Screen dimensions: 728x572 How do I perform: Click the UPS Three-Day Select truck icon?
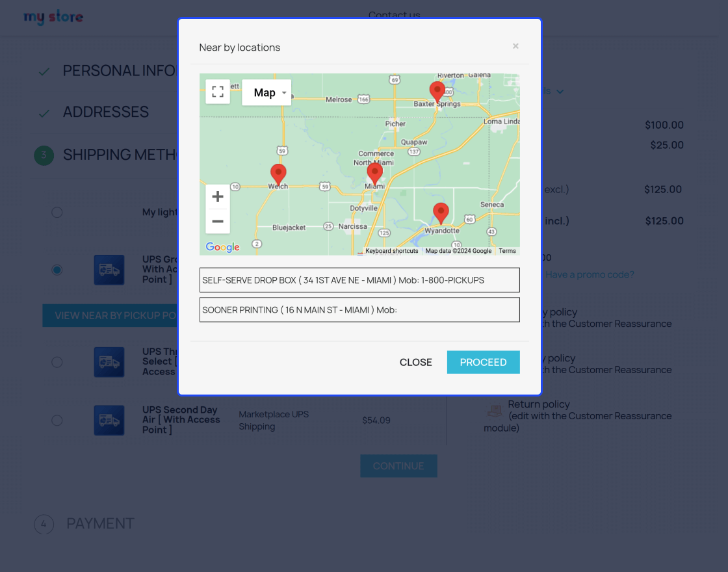[x=109, y=361]
